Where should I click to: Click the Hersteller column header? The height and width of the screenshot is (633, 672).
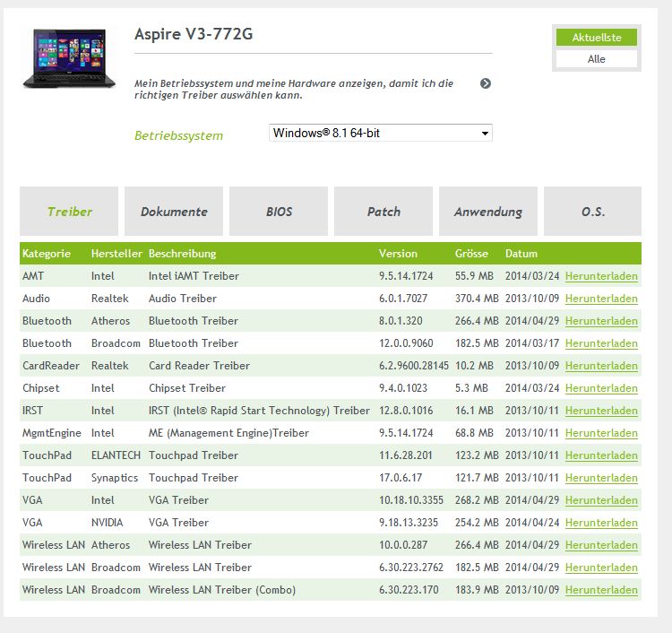click(x=116, y=254)
